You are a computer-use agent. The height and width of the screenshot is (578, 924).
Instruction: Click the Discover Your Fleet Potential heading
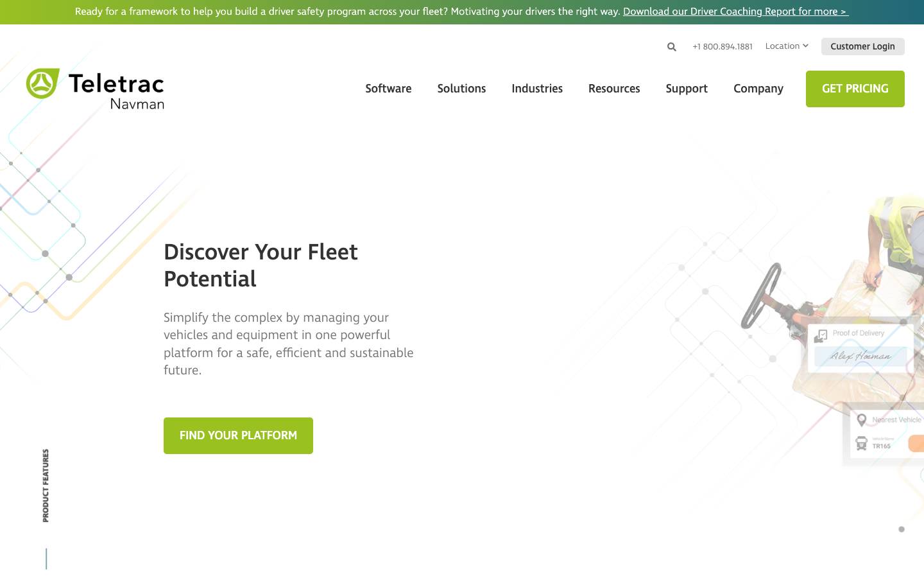261,265
